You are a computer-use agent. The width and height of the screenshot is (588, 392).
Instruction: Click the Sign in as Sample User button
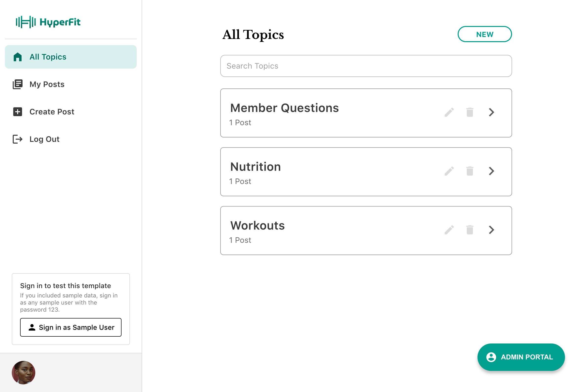point(71,327)
